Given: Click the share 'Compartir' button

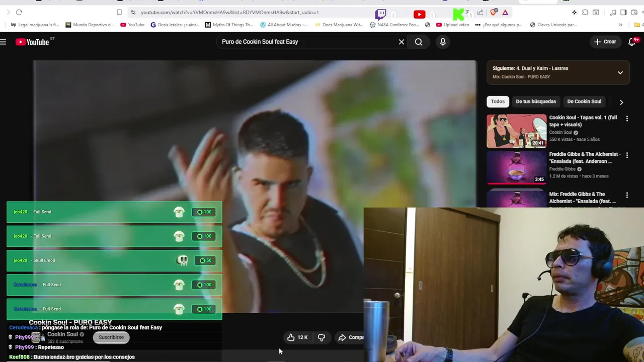Looking at the screenshot, I should 351,337.
